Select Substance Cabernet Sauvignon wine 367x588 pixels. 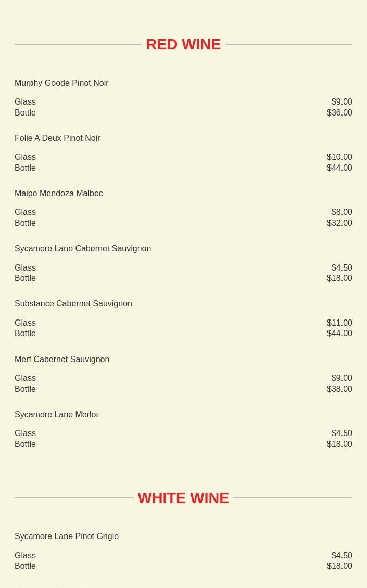(x=73, y=304)
